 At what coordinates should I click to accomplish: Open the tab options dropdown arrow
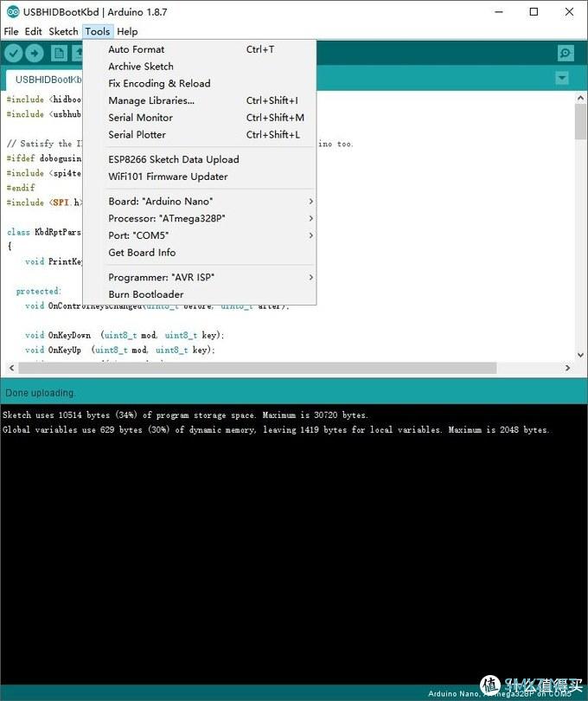(562, 78)
